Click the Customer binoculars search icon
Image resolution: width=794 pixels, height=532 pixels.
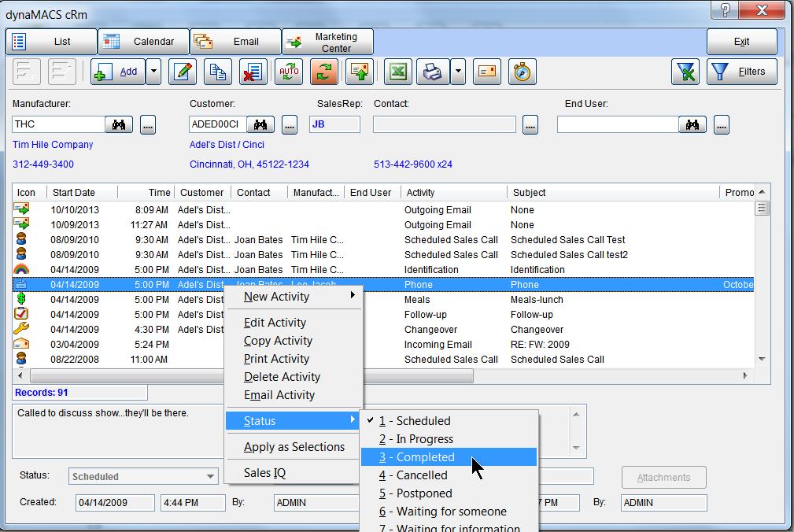[x=260, y=124]
